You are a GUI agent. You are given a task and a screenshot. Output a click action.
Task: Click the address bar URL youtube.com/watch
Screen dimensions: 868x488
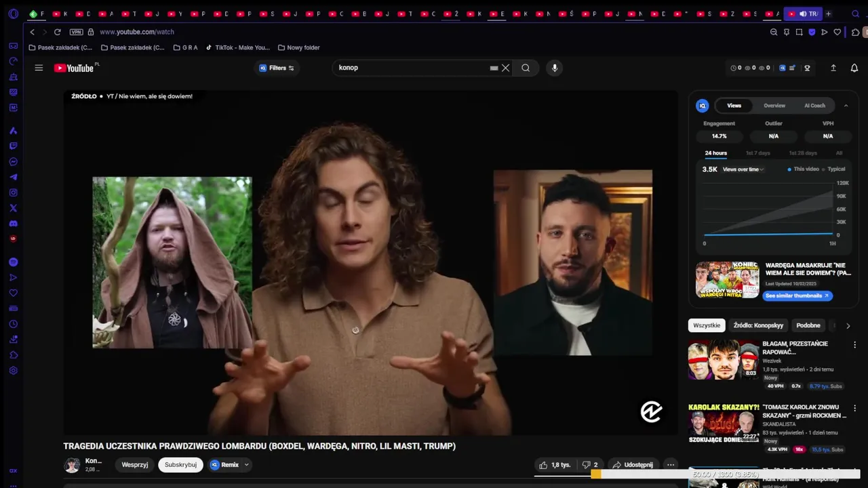coord(137,32)
